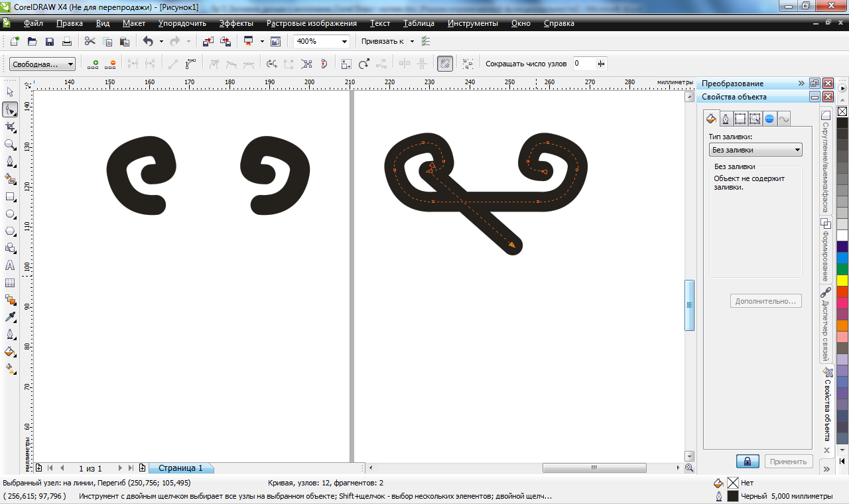
Task: Open the Internet tab with globe icon
Action: (769, 119)
